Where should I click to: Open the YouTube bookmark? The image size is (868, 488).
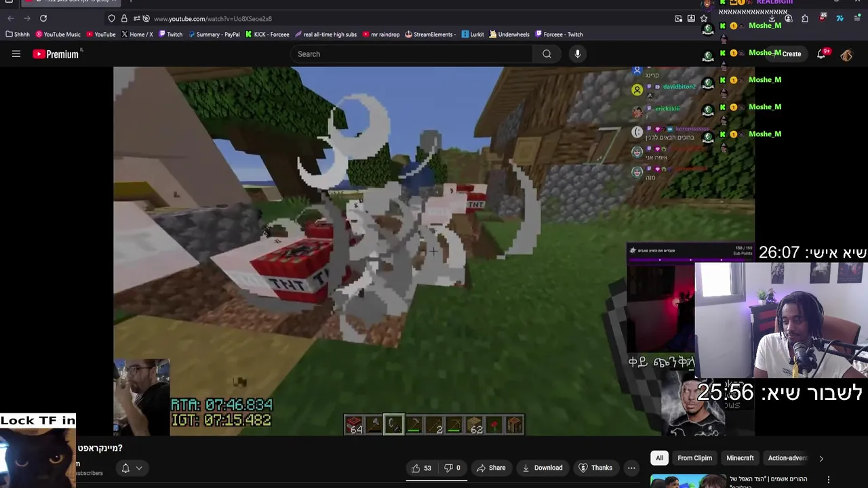tap(101, 35)
